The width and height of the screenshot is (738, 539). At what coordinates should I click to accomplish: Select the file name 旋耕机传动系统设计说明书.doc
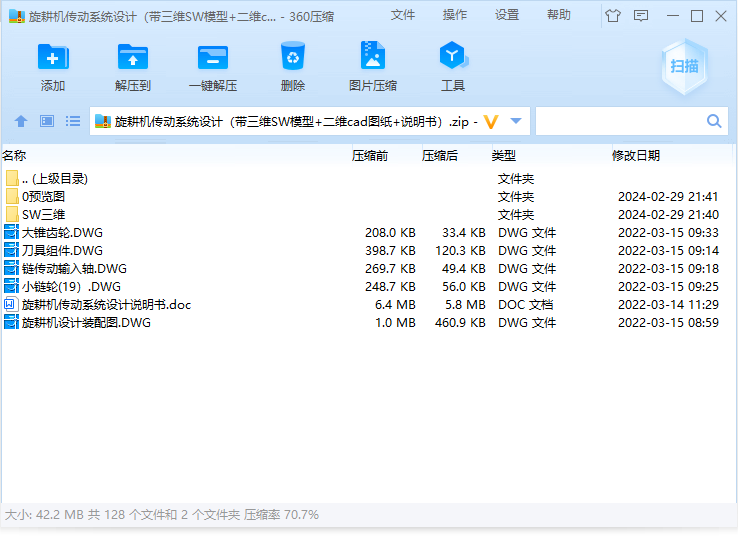tap(106, 304)
